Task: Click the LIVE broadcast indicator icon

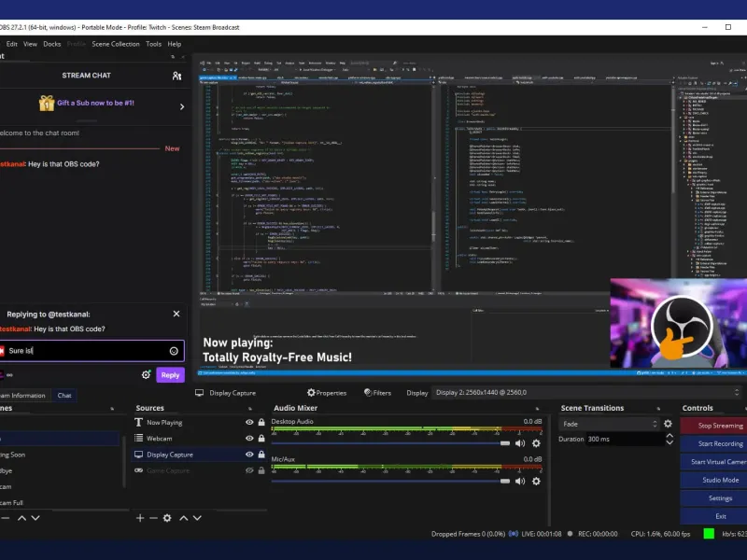Action: click(x=513, y=534)
